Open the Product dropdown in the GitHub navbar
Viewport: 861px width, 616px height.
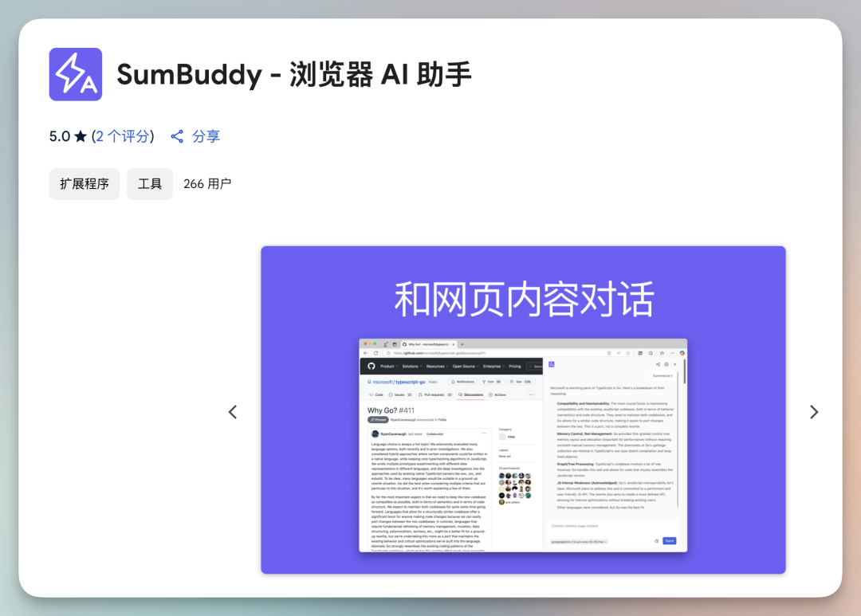[388, 367]
